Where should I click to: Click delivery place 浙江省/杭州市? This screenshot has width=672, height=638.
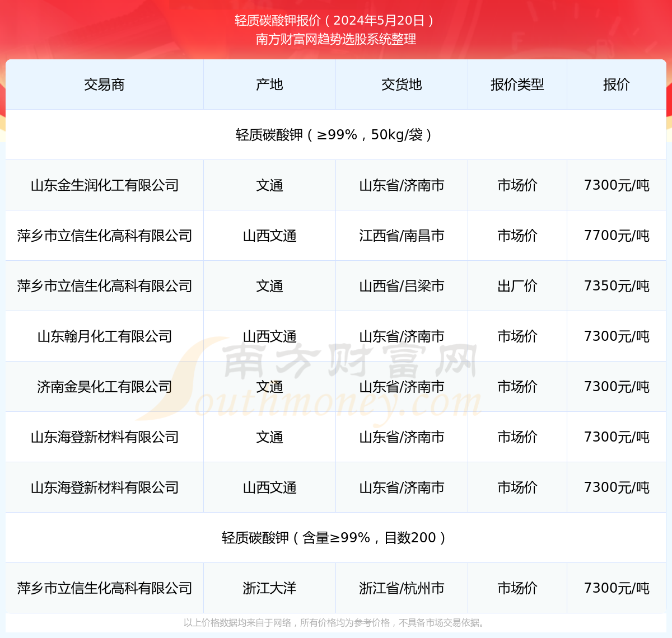click(402, 588)
